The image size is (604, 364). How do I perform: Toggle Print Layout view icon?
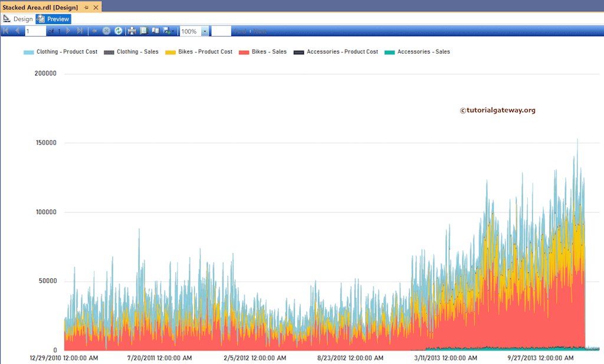(x=144, y=31)
